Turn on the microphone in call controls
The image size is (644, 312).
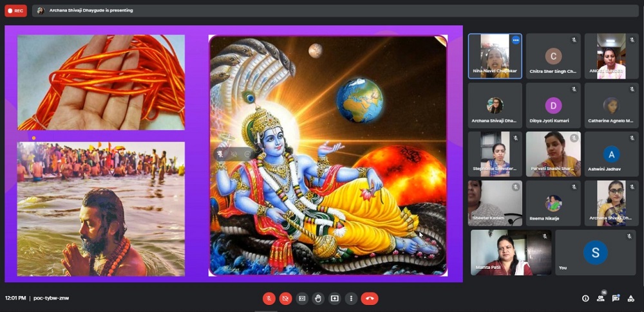(269, 298)
